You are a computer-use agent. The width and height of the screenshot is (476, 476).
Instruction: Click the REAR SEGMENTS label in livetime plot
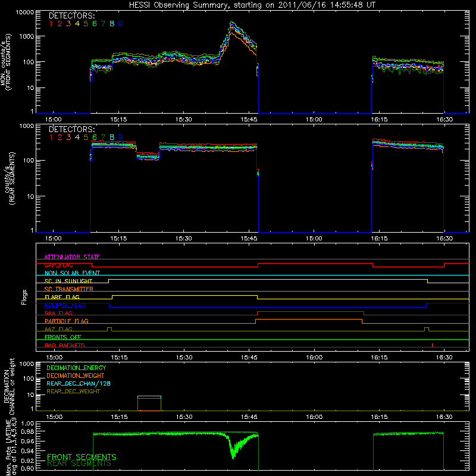tap(79, 464)
